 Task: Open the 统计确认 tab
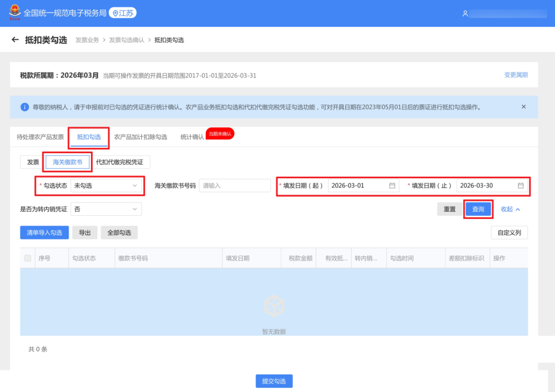click(x=192, y=137)
